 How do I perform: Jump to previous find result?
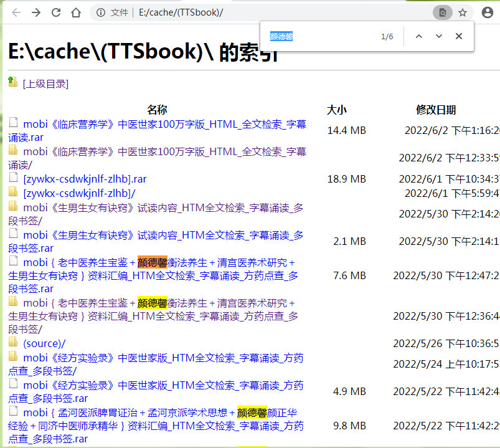(x=419, y=36)
